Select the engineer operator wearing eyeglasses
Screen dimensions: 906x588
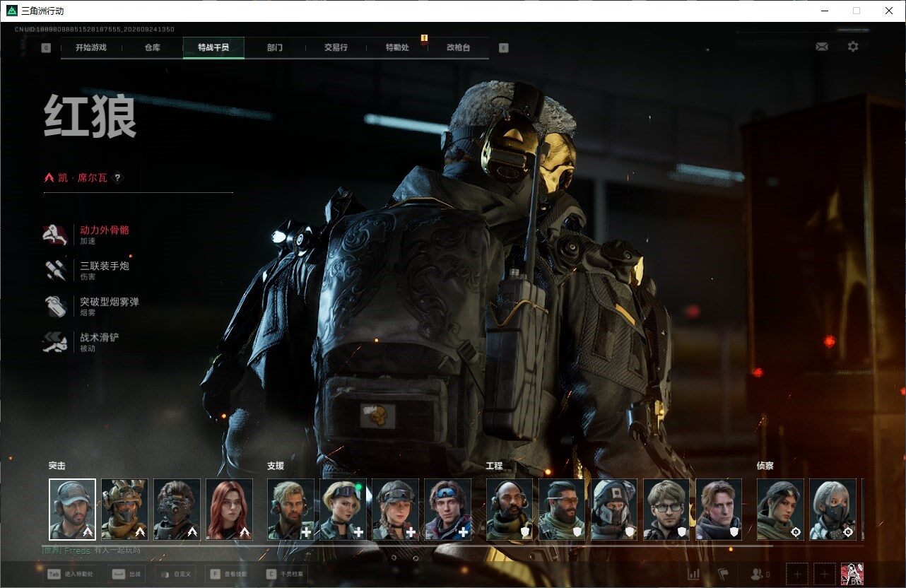(x=666, y=510)
